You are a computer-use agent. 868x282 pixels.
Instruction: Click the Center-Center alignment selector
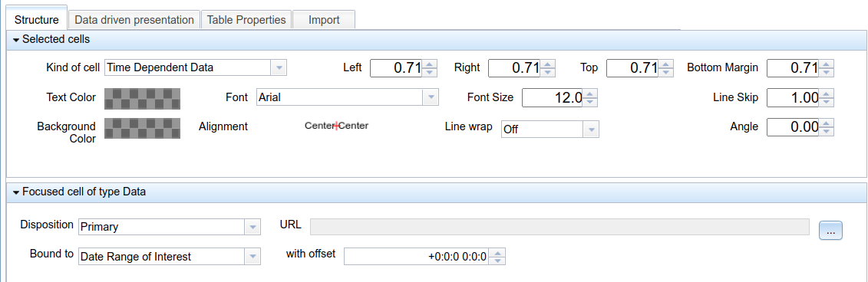pos(337,126)
